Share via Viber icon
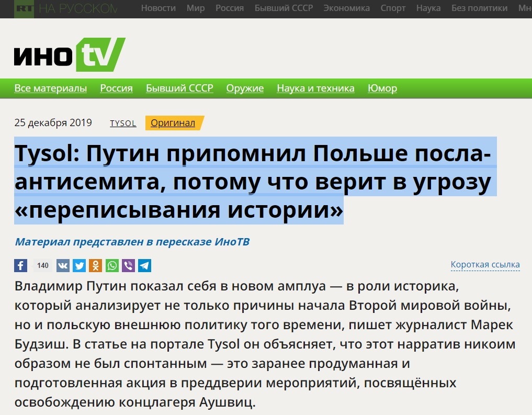The width and height of the screenshot is (532, 415). tap(128, 265)
